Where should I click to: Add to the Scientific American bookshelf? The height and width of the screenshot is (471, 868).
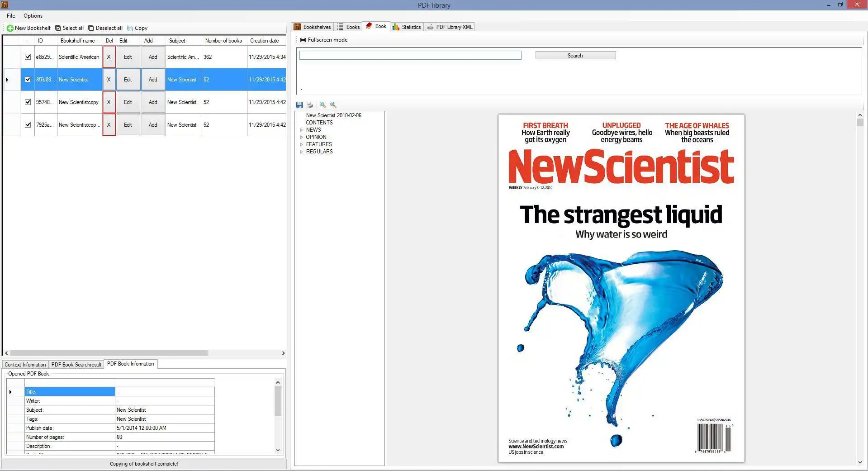pyautogui.click(x=153, y=57)
